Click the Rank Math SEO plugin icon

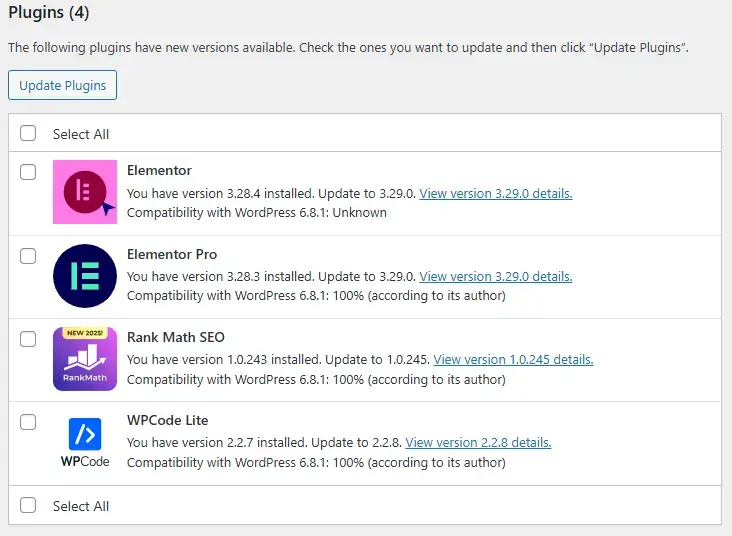click(84, 359)
